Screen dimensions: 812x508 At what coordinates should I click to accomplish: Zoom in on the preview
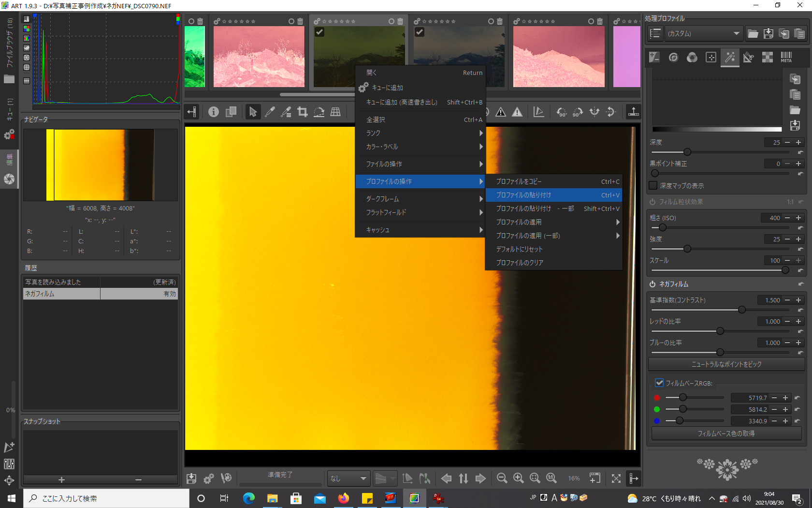(x=519, y=478)
